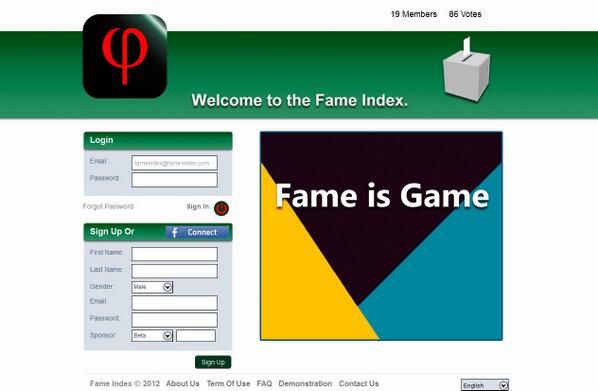This screenshot has height=391, width=598.
Task: Open the Demonstration footer link
Action: pyautogui.click(x=305, y=383)
